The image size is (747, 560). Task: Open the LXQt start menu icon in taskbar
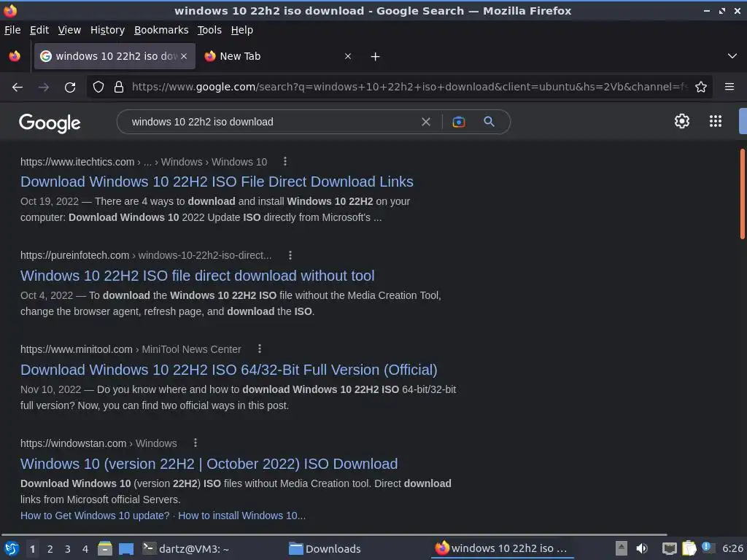(12, 548)
